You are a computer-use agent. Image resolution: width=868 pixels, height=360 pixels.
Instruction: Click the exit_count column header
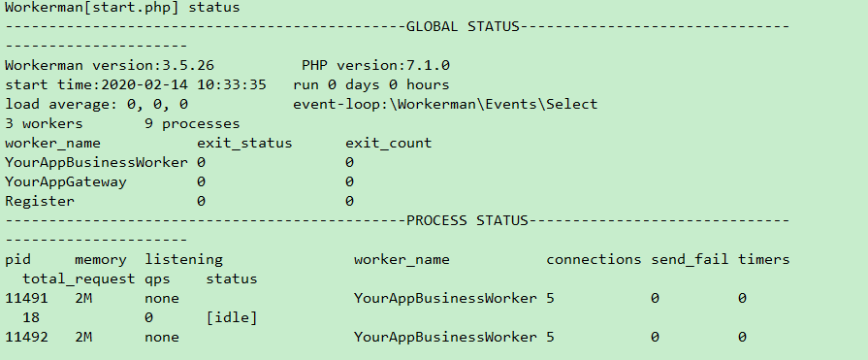tap(389, 143)
